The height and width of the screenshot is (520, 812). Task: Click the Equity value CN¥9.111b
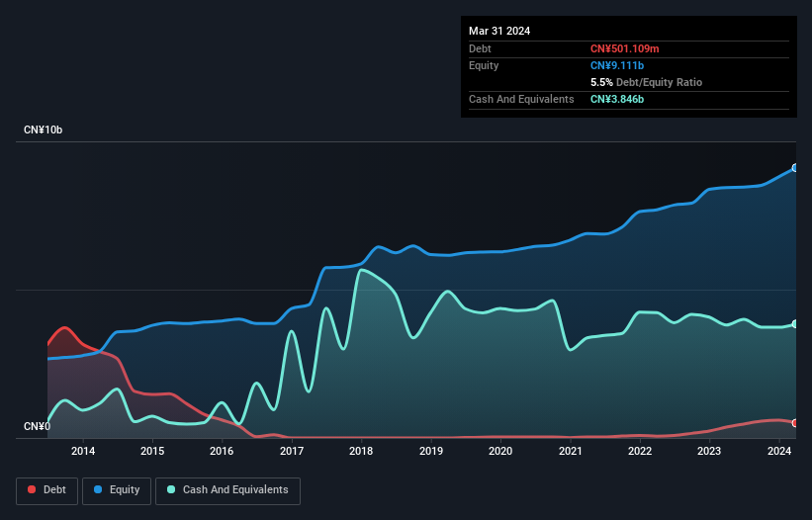pyautogui.click(x=617, y=65)
